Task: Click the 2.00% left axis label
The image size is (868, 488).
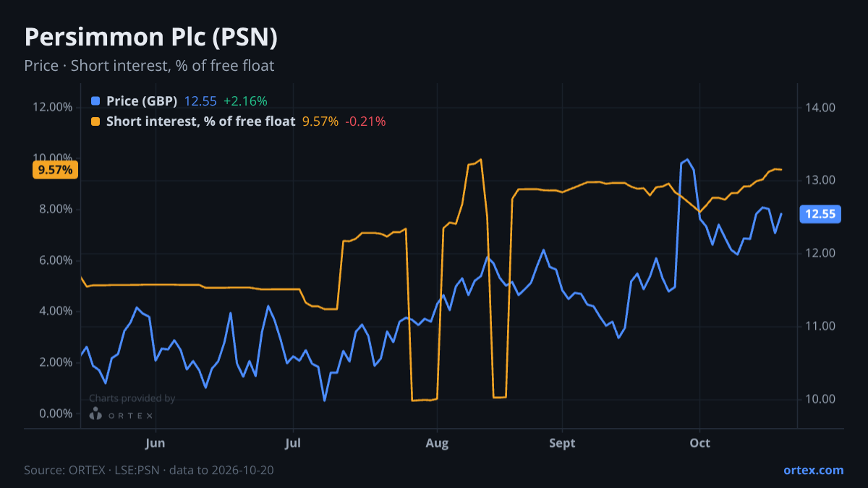Action: (x=55, y=362)
